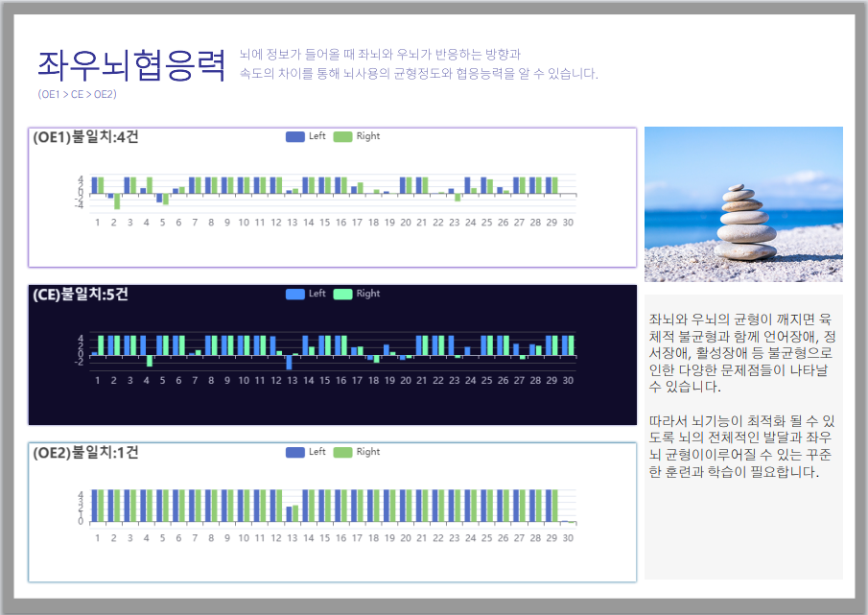This screenshot has height=615, width=868.
Task: Click x-axis label 13 in CE chart
Action: [x=292, y=380]
